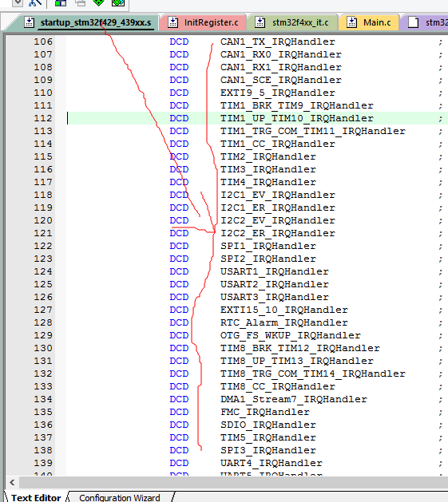448x502 pixels.
Task: Click RTC_Alarm_IRQHandler text
Action: pyautogui.click(x=284, y=323)
